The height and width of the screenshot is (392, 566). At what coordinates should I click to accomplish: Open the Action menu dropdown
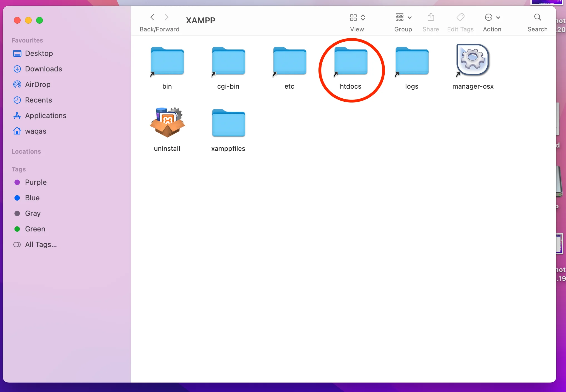[492, 17]
